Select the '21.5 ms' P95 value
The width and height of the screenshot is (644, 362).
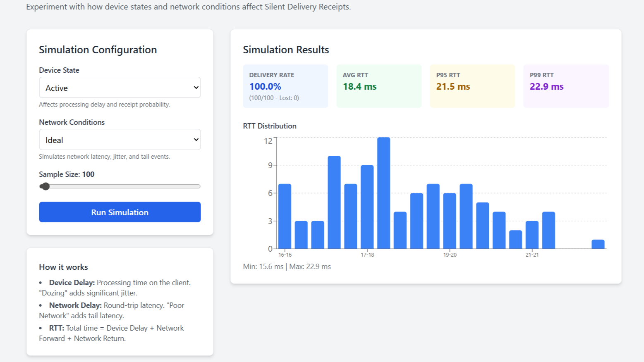[x=453, y=86]
